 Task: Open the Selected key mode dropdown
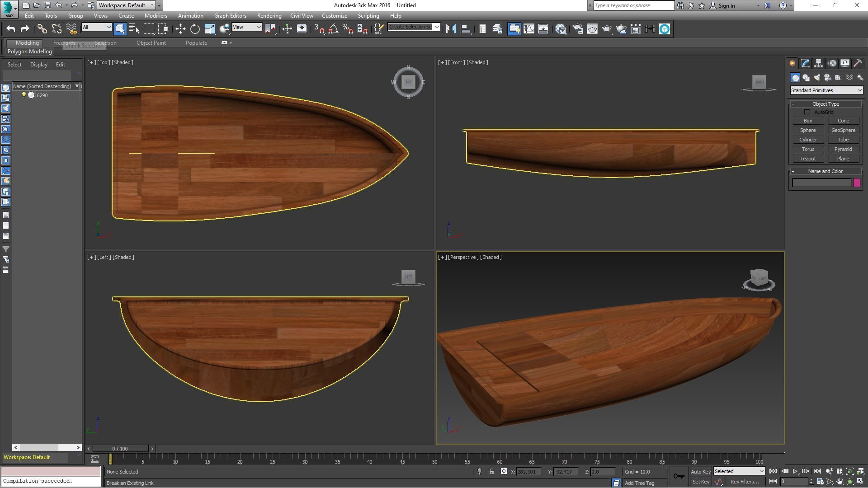[x=739, y=471]
